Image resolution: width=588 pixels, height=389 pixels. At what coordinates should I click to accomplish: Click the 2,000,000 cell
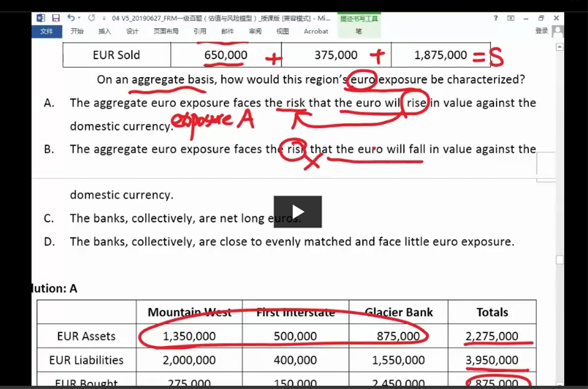tap(190, 360)
